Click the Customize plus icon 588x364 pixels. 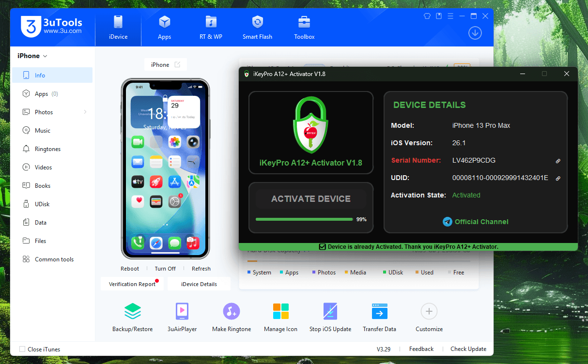429,311
